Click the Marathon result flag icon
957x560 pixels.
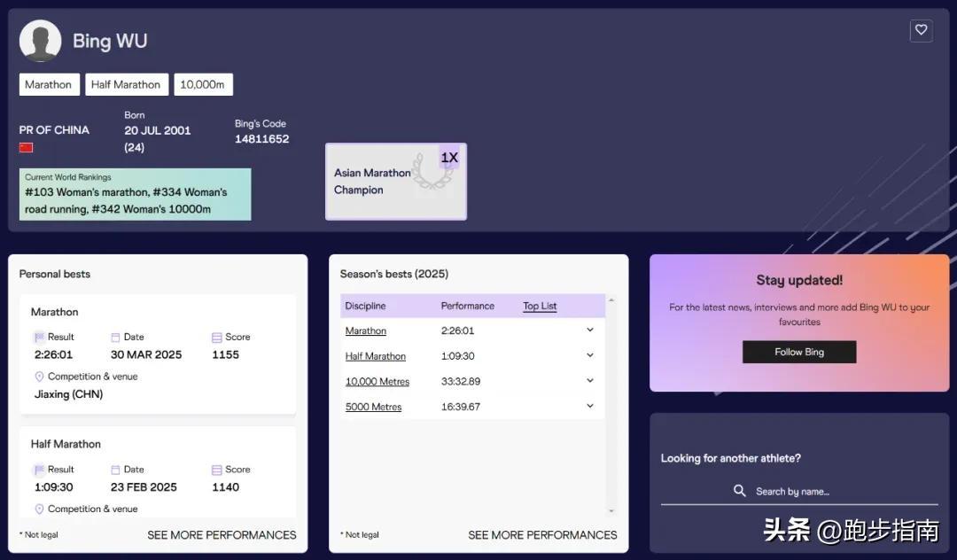(39, 338)
